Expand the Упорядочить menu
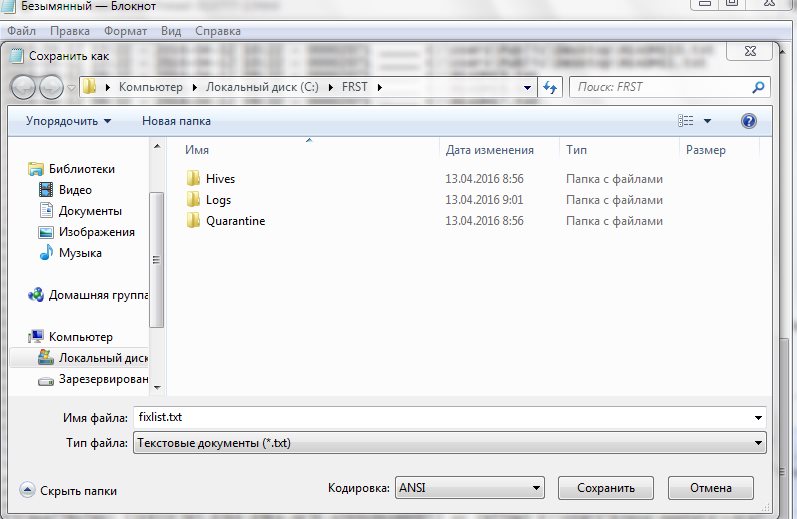The height and width of the screenshot is (519, 797). tap(69, 121)
